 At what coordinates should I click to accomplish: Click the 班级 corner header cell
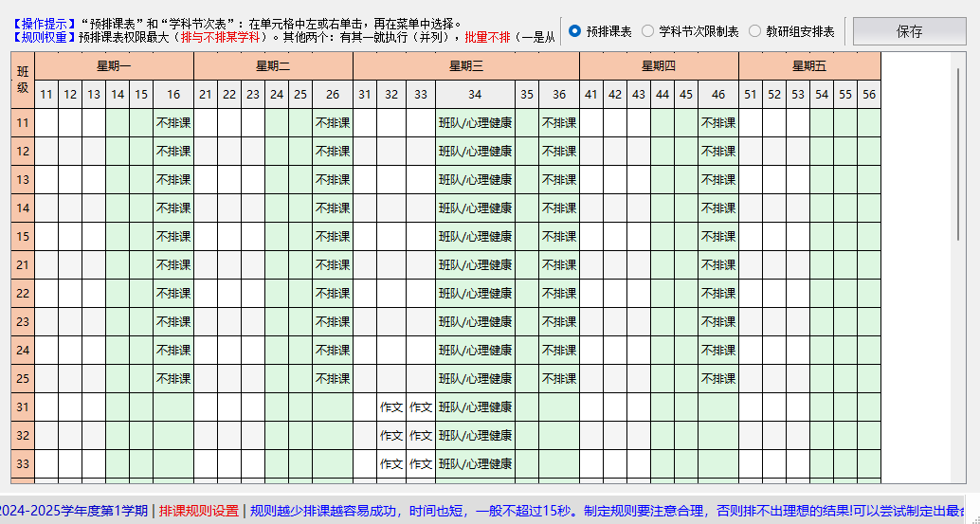click(x=23, y=81)
